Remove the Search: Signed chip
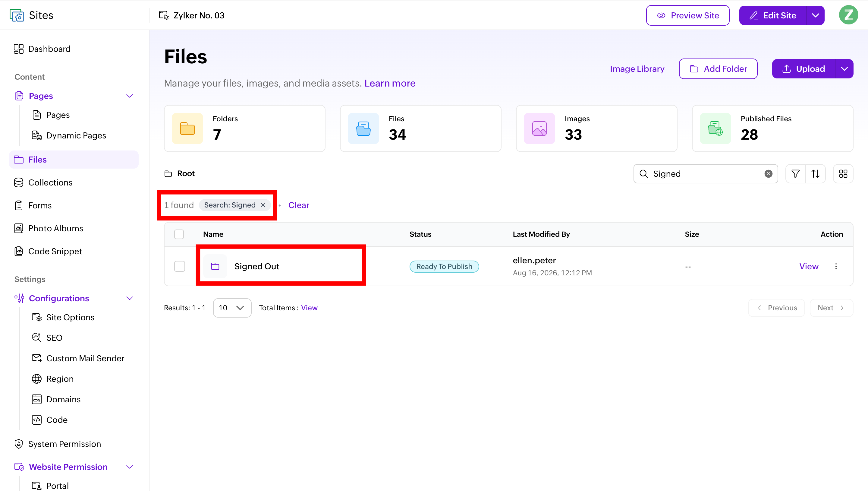The width and height of the screenshot is (868, 491). [263, 205]
